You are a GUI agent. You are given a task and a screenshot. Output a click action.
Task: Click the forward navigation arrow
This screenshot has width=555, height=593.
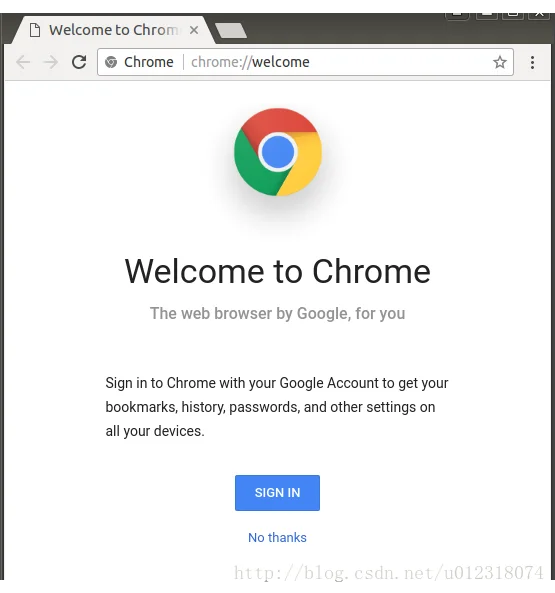coord(51,62)
